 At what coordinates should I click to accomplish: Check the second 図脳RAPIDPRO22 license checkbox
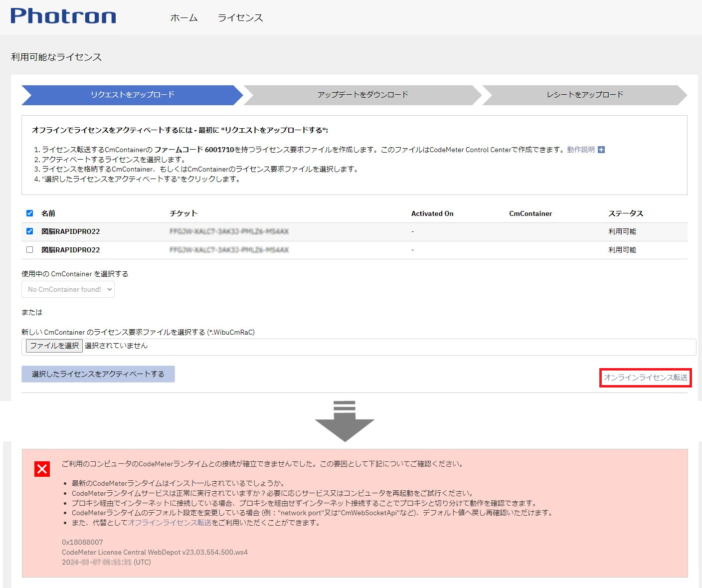[x=29, y=250]
